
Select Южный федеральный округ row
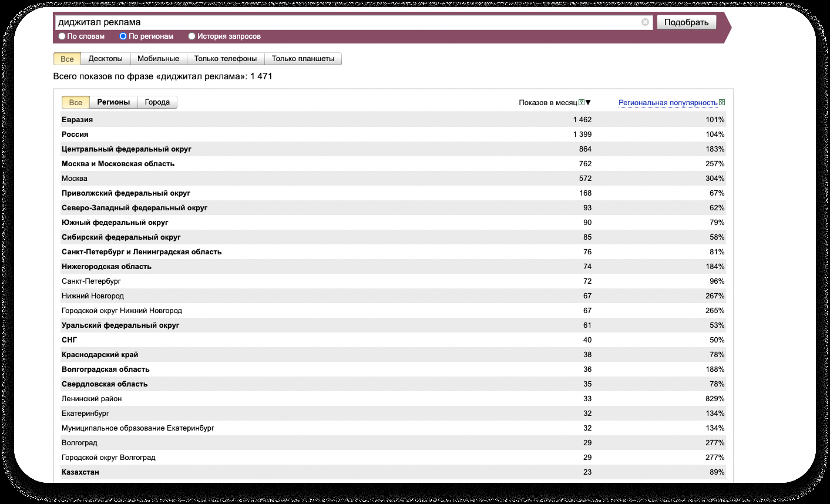pyautogui.click(x=394, y=223)
